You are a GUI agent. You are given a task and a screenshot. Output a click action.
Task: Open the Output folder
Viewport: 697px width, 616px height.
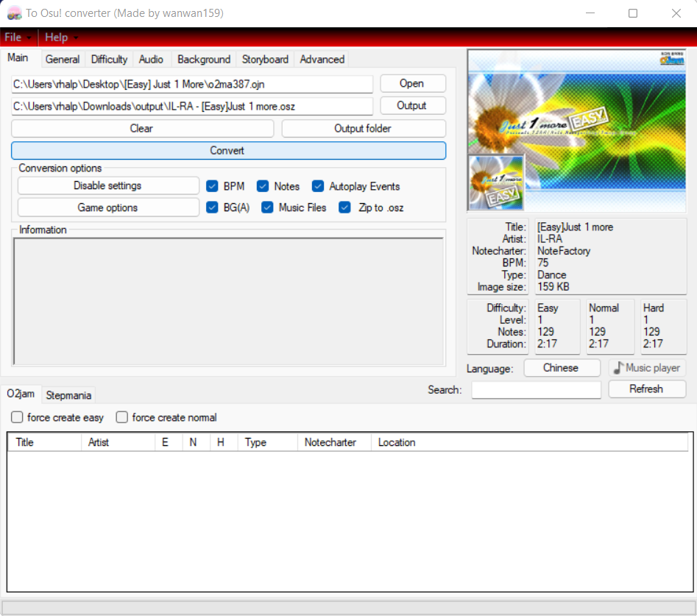[x=363, y=129]
